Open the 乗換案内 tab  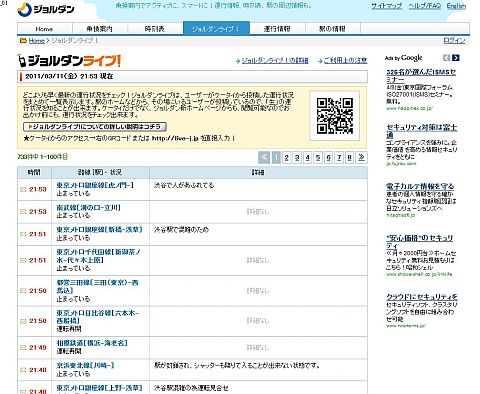coord(100,29)
